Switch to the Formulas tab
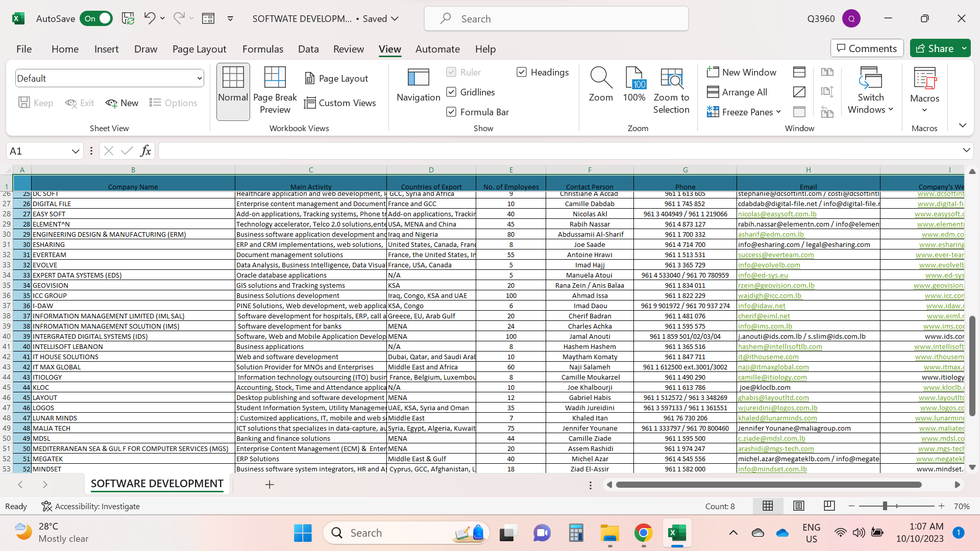Image resolution: width=980 pixels, height=551 pixels. (x=262, y=49)
